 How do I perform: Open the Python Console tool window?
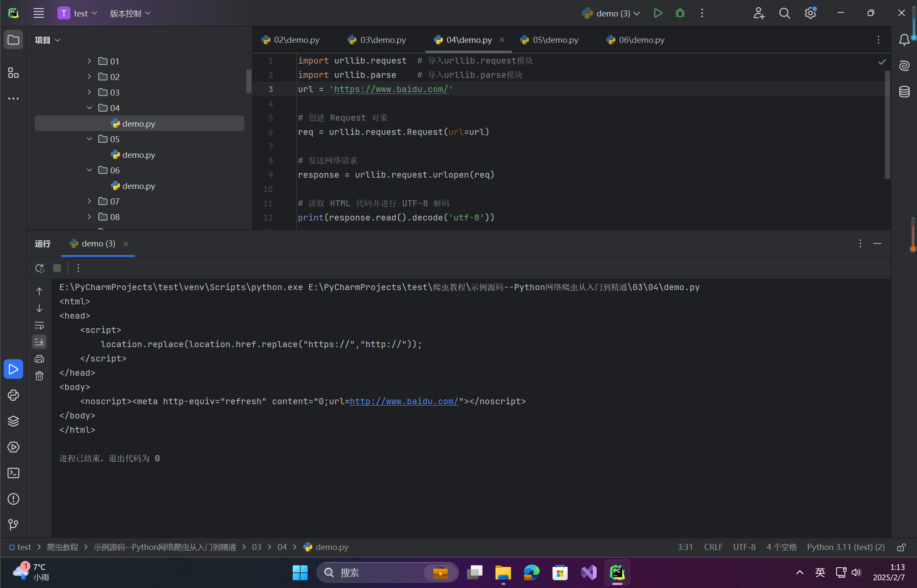pos(13,395)
